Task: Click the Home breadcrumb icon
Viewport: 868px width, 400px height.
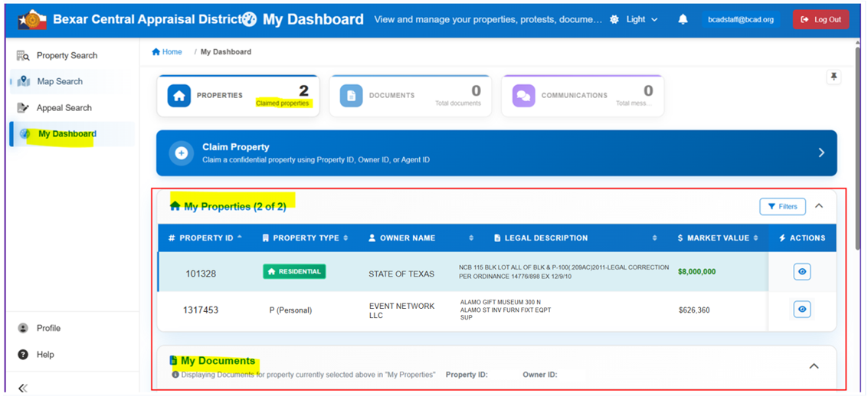Action: click(x=156, y=51)
